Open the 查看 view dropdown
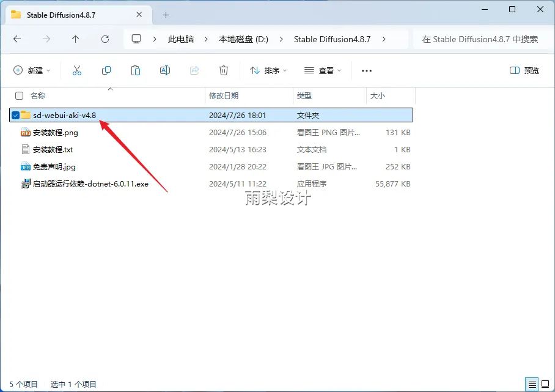The height and width of the screenshot is (392, 555). 323,70
